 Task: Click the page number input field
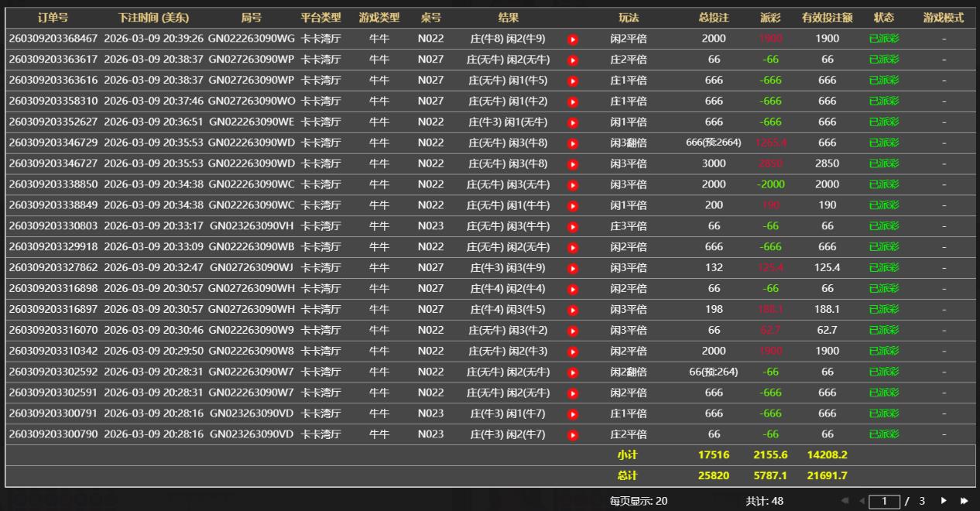884,502
